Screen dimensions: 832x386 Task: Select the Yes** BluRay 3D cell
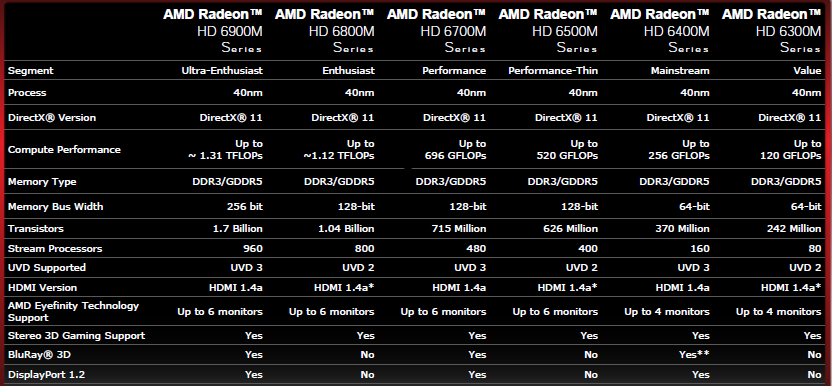(x=694, y=355)
